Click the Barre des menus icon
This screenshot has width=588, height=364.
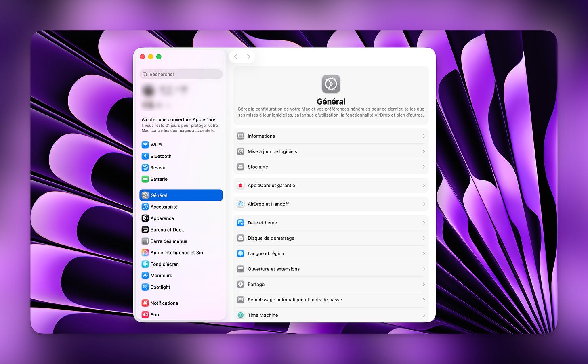coord(145,241)
